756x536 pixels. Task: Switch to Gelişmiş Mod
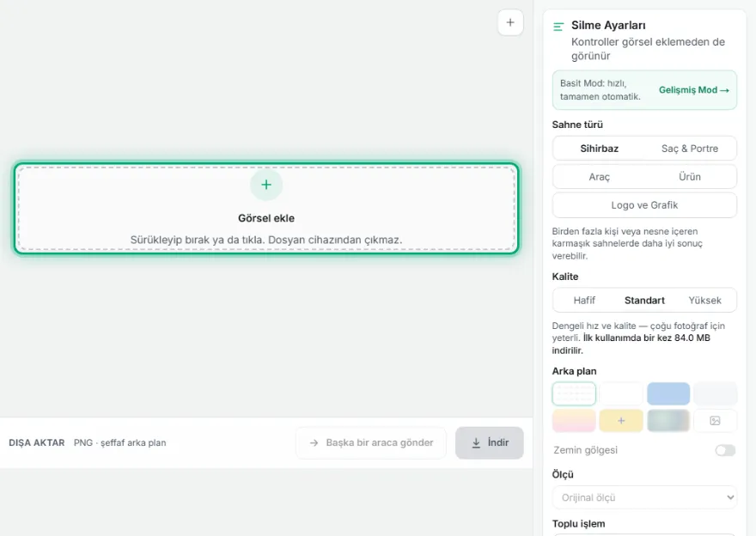pos(694,90)
